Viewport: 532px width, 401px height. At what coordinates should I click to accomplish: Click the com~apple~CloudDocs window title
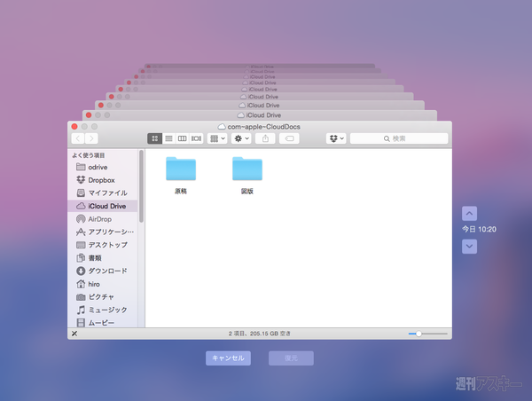263,127
